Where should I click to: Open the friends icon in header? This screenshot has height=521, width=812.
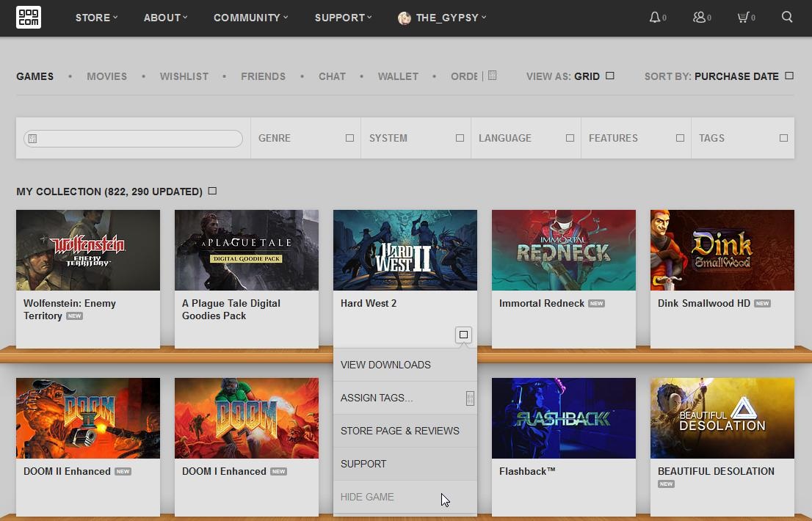(x=699, y=18)
